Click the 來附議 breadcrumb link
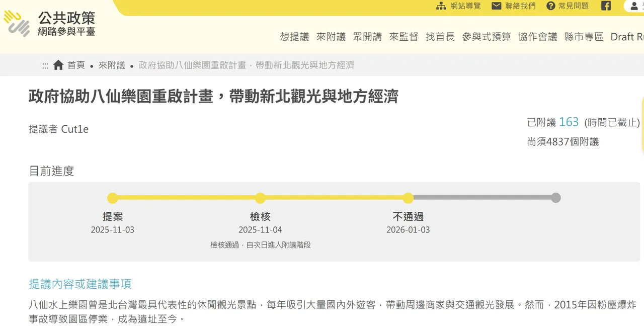 click(112, 65)
